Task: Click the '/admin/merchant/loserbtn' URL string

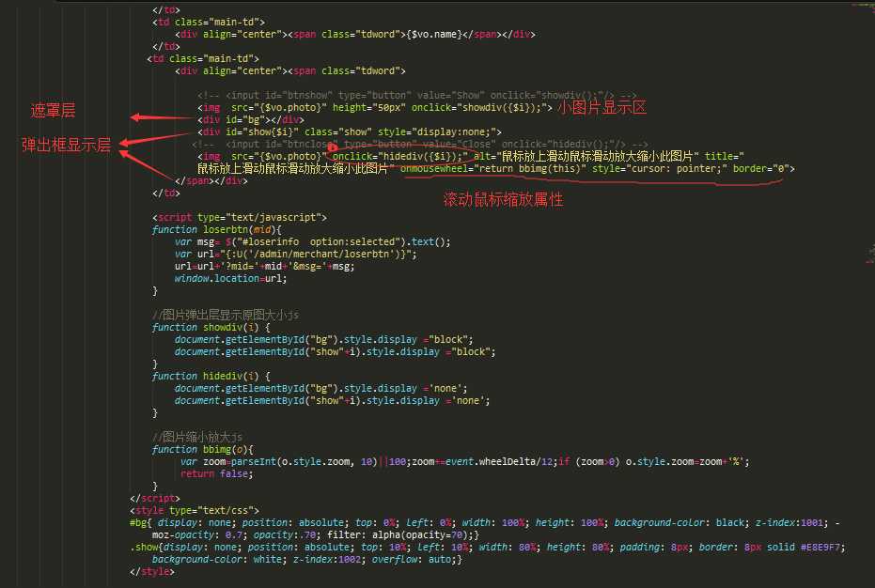Action: 324,254
